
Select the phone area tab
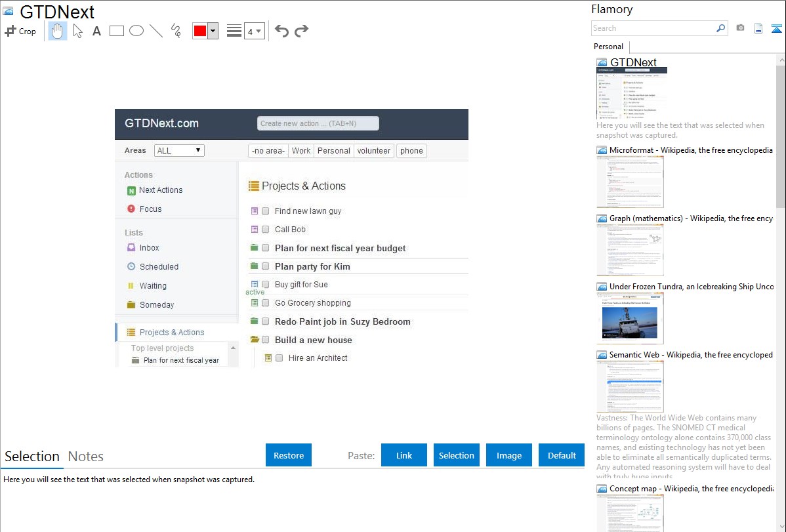click(411, 150)
